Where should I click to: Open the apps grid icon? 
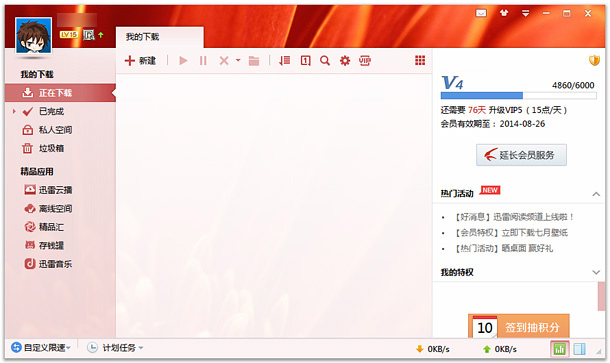tap(420, 60)
